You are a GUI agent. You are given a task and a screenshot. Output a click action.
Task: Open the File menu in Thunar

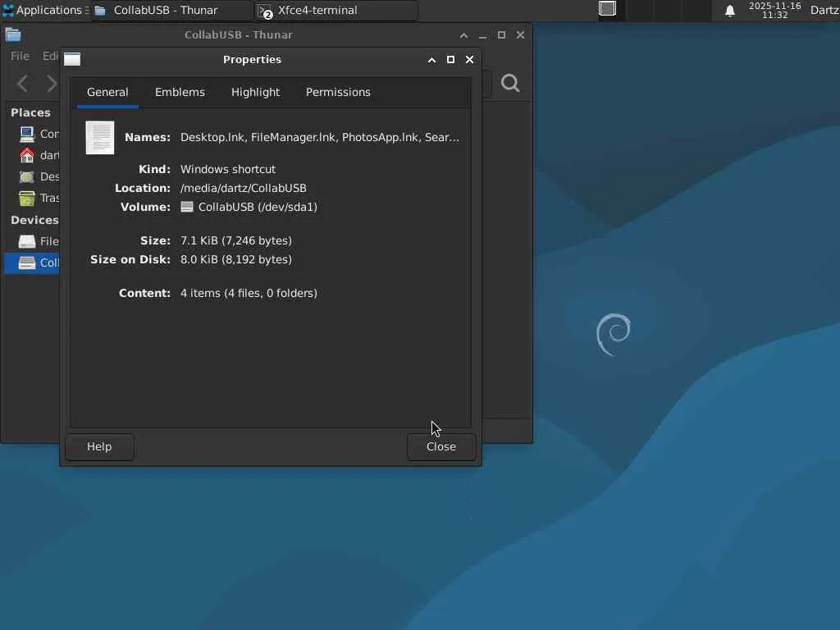(x=20, y=56)
